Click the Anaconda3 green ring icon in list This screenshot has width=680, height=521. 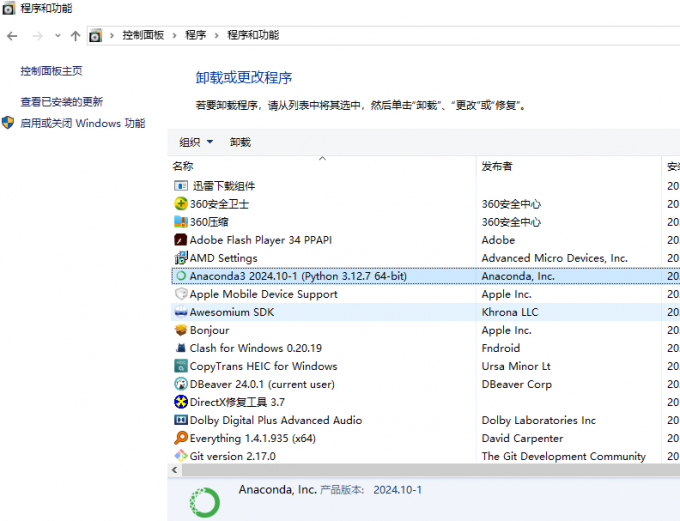(181, 276)
